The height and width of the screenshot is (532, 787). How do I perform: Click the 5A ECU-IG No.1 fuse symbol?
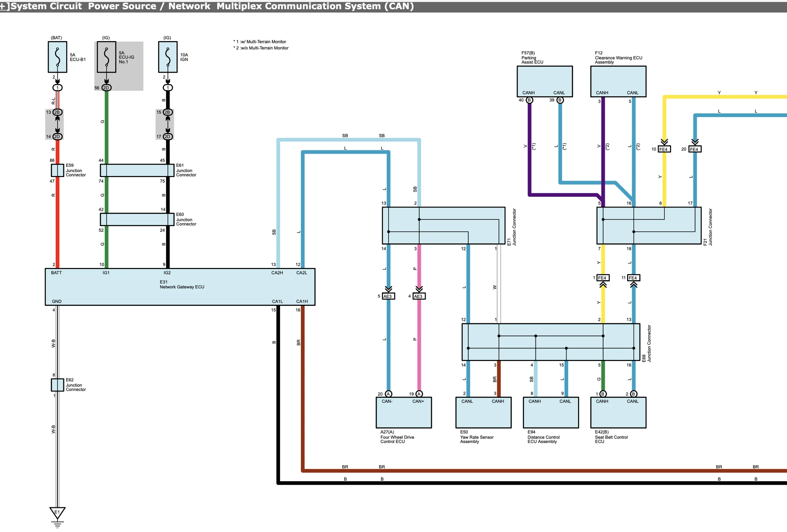click(107, 57)
